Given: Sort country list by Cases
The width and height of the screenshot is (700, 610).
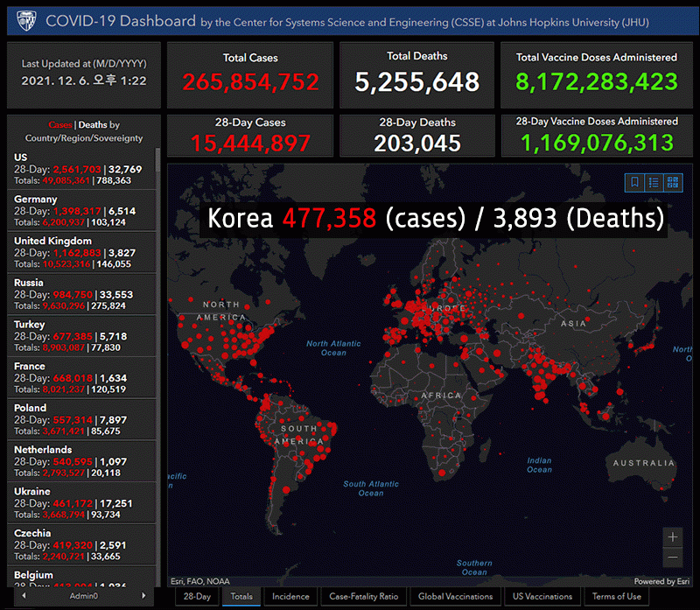Looking at the screenshot, I should pos(60,125).
